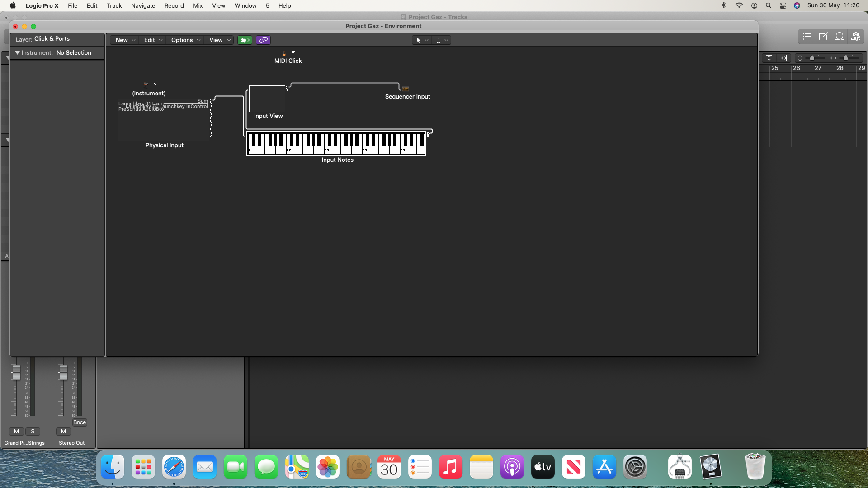Click the Bnce button
Screen dimensions: 868x488
point(80,422)
